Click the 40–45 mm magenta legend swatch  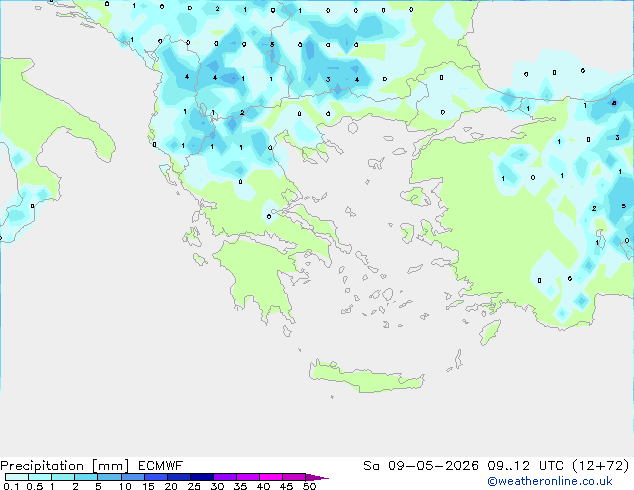tap(271, 477)
